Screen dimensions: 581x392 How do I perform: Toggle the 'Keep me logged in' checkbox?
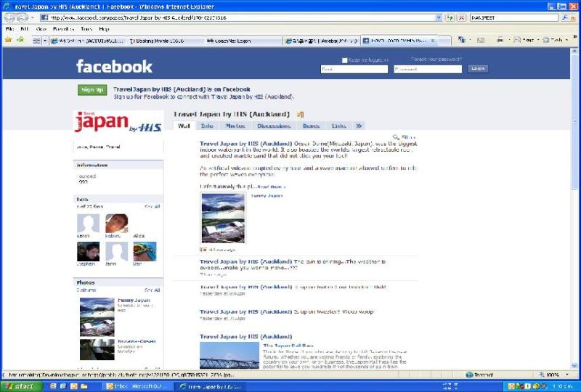tap(344, 60)
